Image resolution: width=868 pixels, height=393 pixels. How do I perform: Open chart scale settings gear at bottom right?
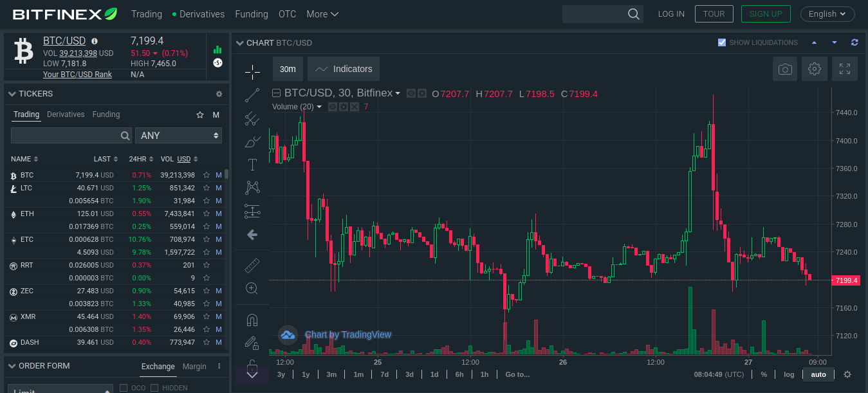tap(847, 374)
